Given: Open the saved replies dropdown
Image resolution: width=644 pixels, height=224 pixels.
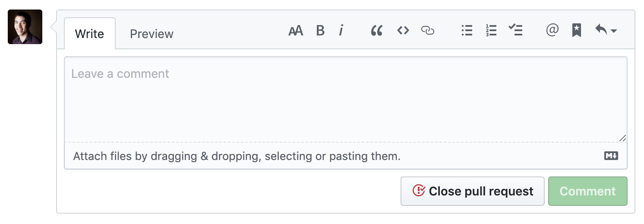Looking at the screenshot, I should 606,31.
